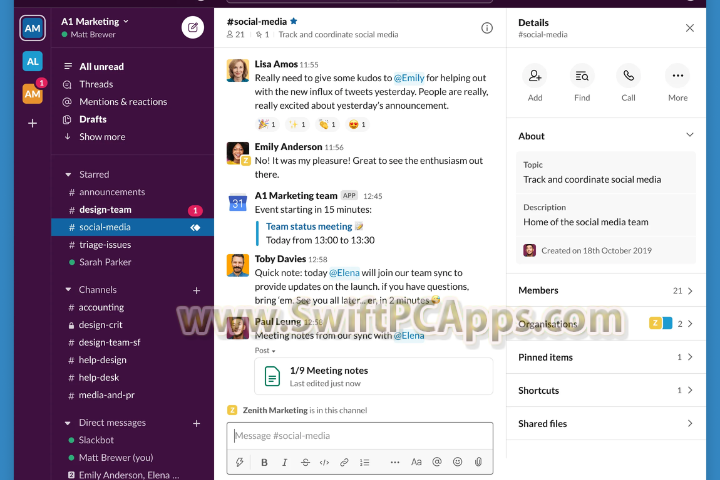This screenshot has width=720, height=480.
Task: Collapse the Channels section
Action: 68,289
